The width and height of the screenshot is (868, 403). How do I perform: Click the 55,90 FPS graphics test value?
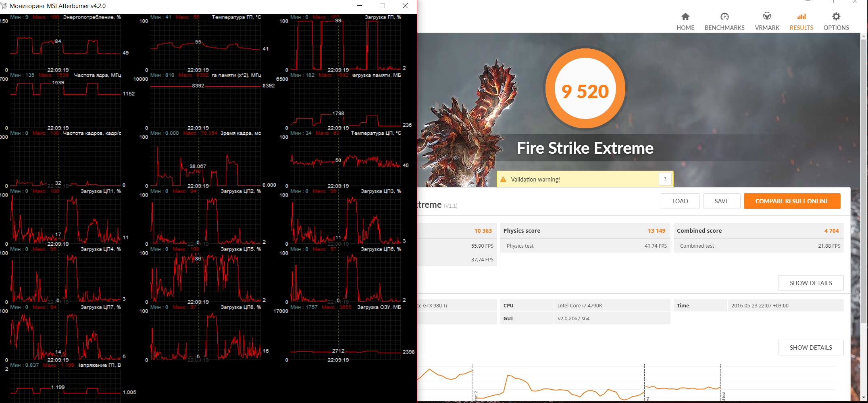point(482,246)
